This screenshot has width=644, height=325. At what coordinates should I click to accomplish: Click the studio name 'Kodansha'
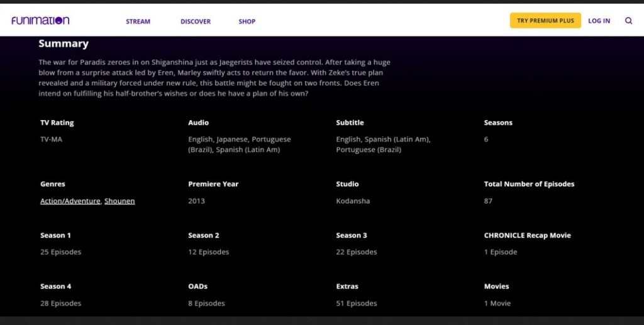353,201
